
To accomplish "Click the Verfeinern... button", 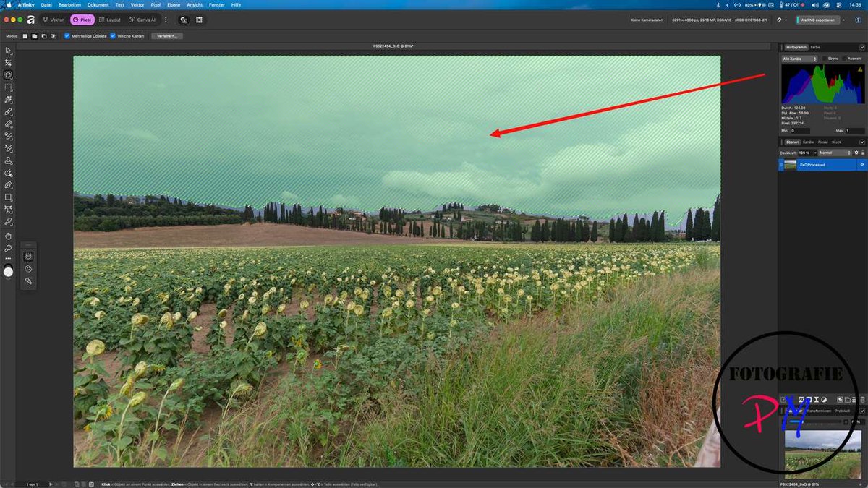I will click(x=166, y=35).
